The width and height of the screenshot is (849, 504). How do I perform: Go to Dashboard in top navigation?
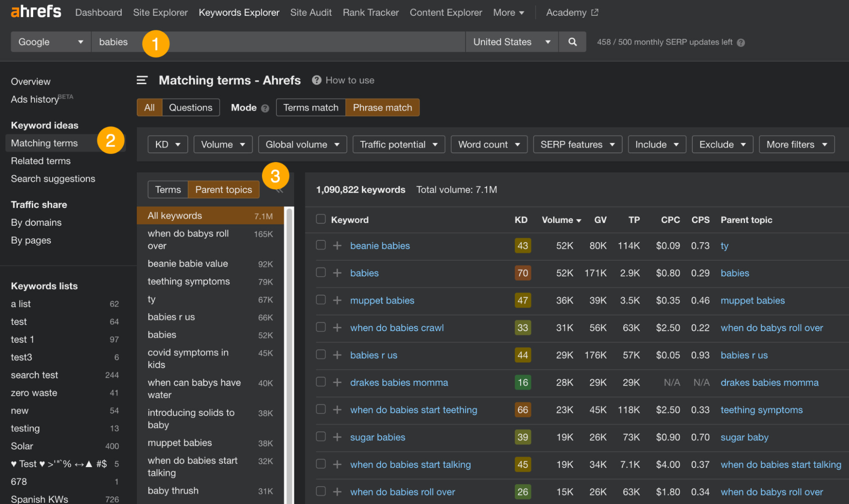coord(99,12)
